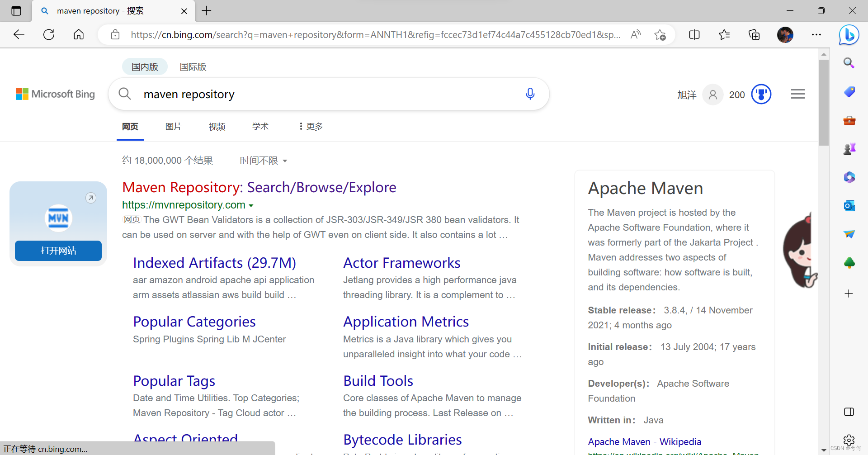The height and width of the screenshot is (455, 868).
Task: Switch to 国内版 search mode
Action: tap(145, 67)
